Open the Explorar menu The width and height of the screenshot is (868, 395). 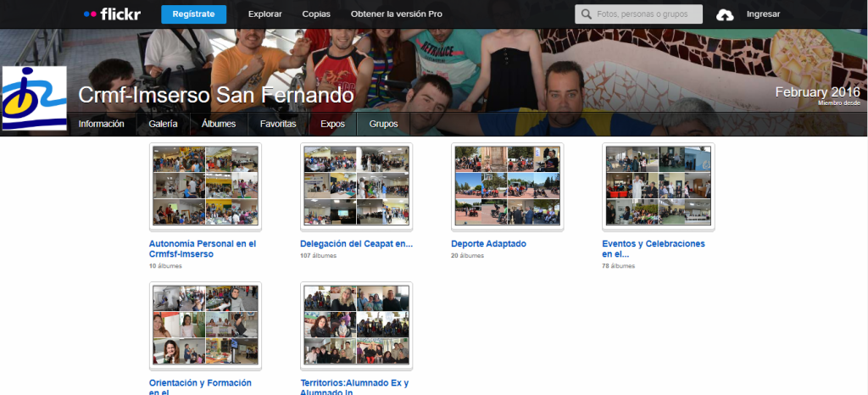pyautogui.click(x=264, y=14)
